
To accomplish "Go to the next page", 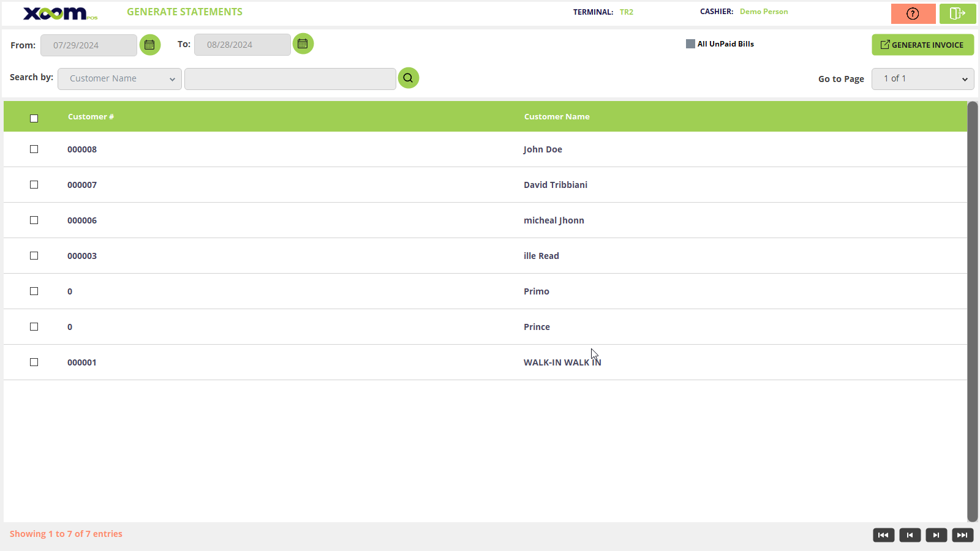I will 936,535.
